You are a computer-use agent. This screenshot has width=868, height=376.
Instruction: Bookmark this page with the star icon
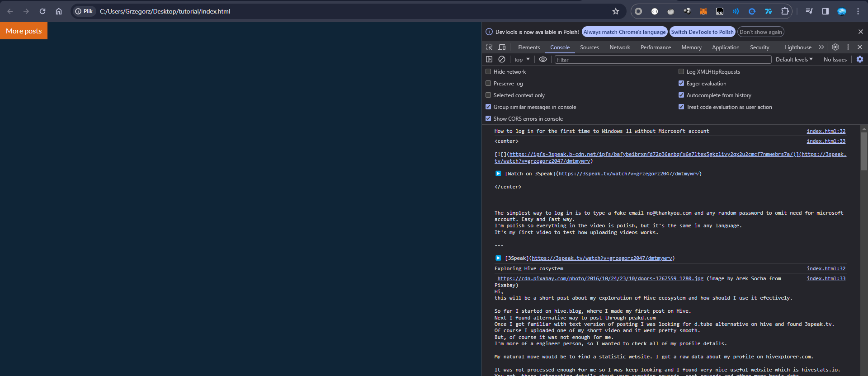click(x=615, y=11)
